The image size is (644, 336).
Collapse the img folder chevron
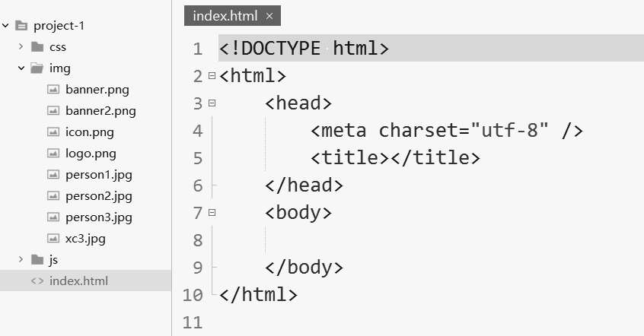[21, 68]
